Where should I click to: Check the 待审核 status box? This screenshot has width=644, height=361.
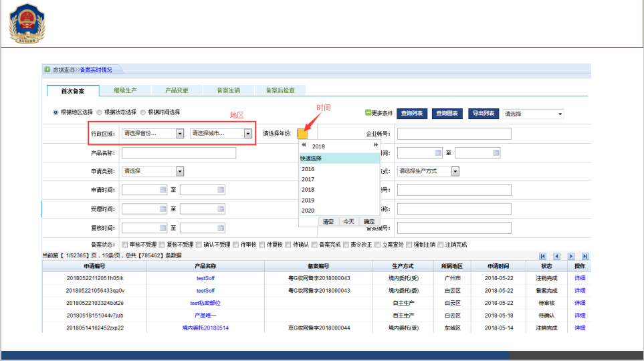pyautogui.click(x=236, y=245)
